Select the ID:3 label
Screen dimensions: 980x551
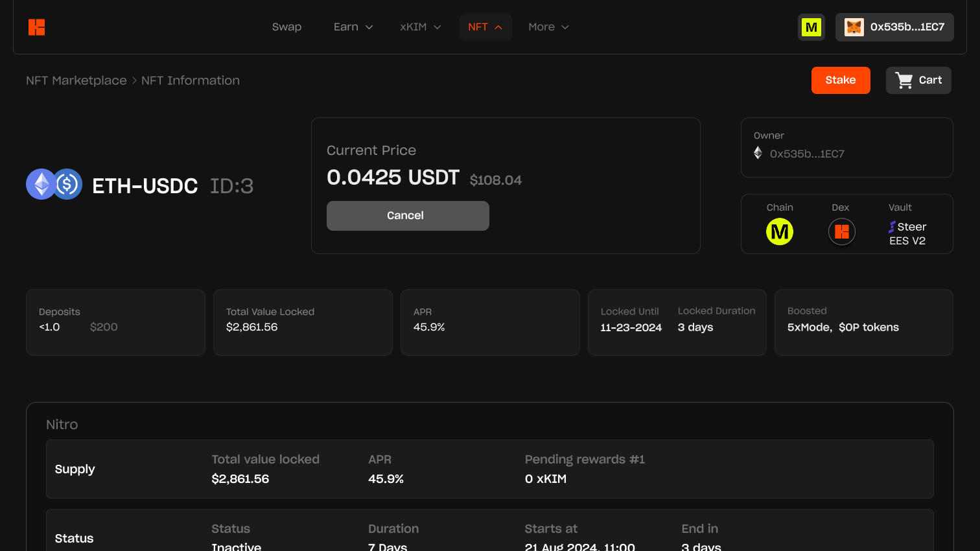point(232,186)
